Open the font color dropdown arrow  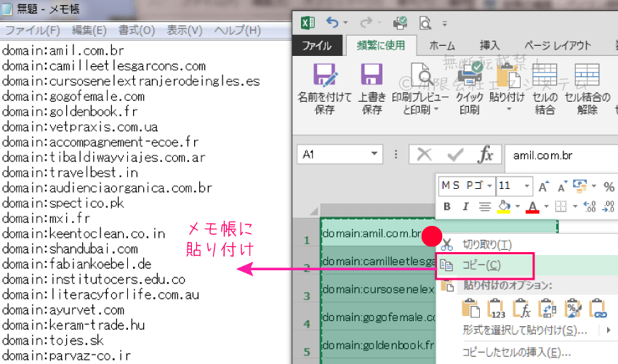click(x=546, y=206)
